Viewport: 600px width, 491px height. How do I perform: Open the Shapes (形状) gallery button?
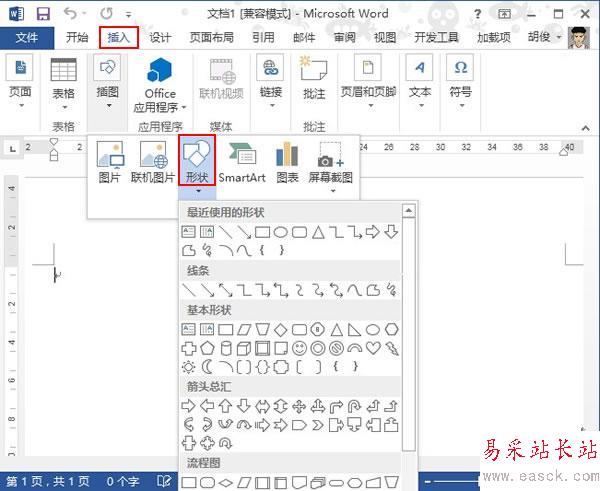[x=197, y=160]
